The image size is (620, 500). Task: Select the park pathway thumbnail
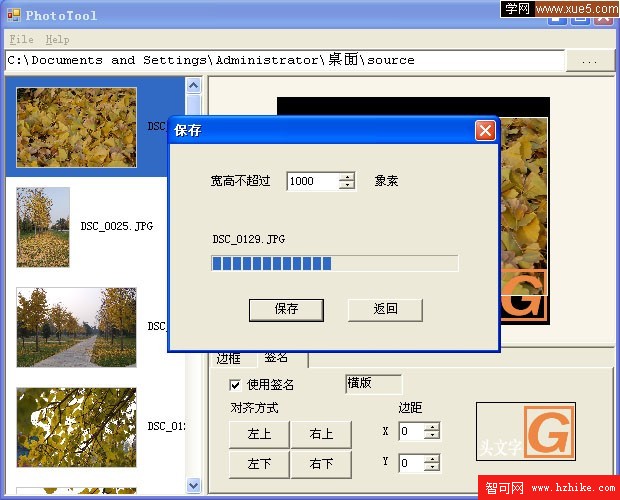[x=76, y=327]
